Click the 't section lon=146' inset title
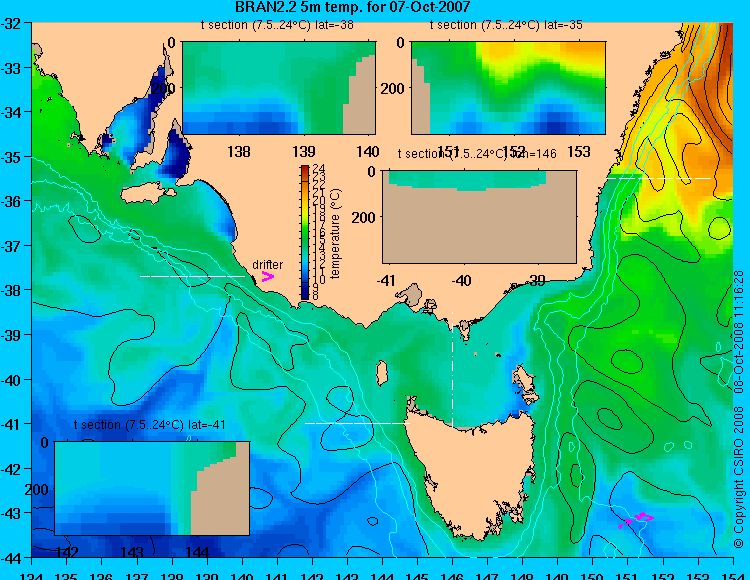The width and height of the screenshot is (750, 580). pyautogui.click(x=477, y=153)
